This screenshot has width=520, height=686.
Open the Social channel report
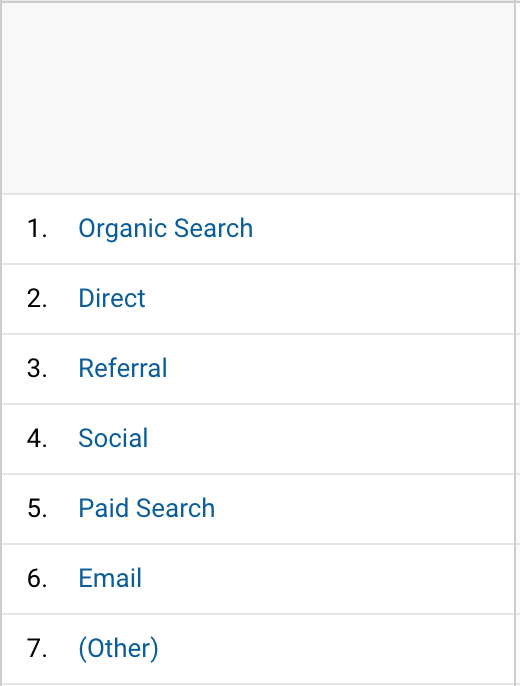113,438
